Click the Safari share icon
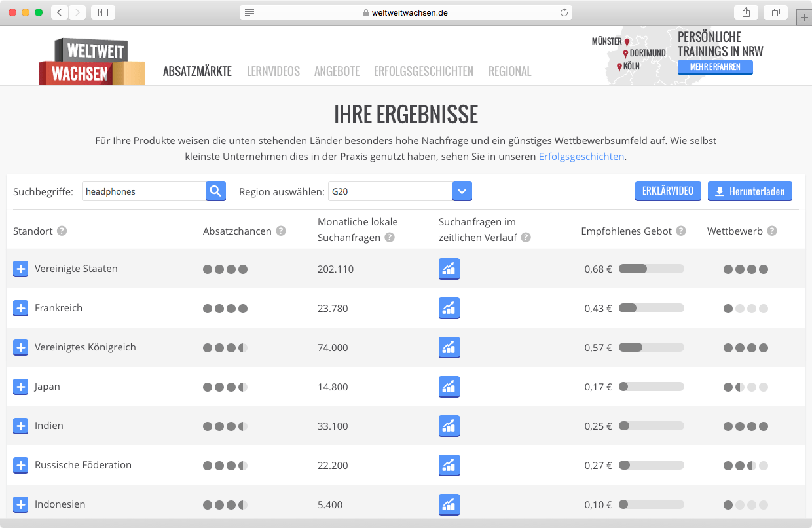812x528 pixels. click(x=746, y=12)
